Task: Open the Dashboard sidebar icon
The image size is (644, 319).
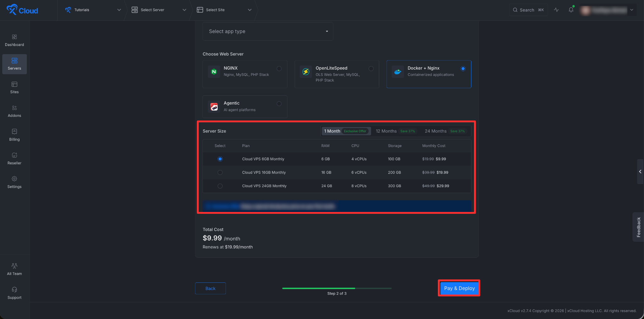Action: click(x=14, y=37)
